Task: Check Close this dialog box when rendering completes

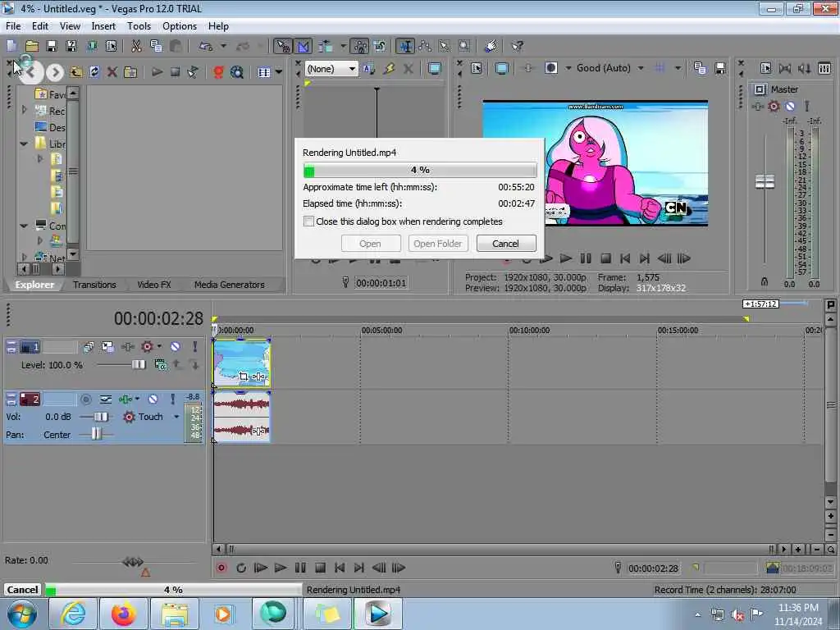Action: (x=308, y=221)
